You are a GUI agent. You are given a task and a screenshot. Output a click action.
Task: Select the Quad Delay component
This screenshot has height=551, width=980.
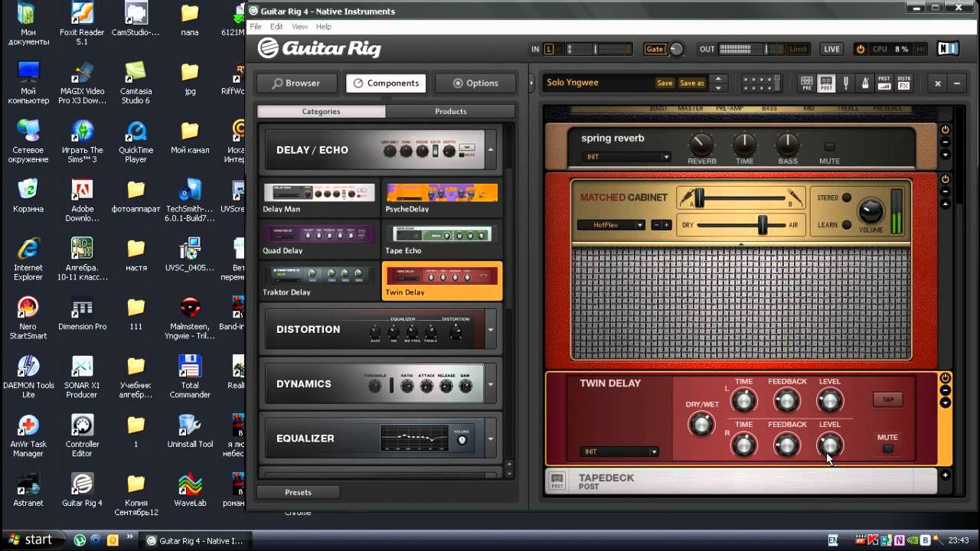pyautogui.click(x=320, y=239)
